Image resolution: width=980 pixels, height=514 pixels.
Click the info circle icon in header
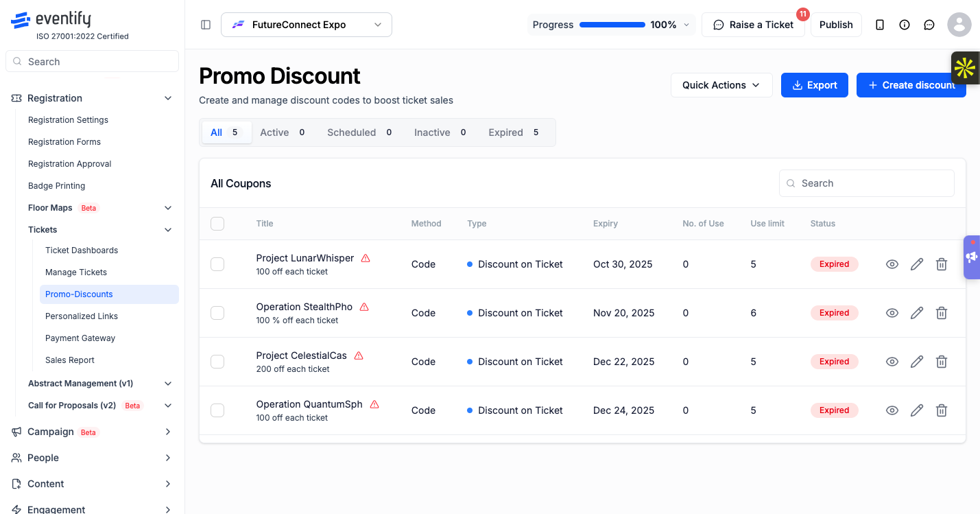click(x=905, y=25)
